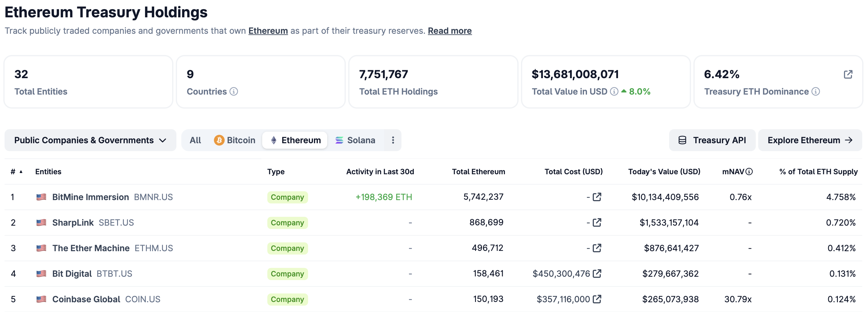The height and width of the screenshot is (312, 868).
Task: Switch to the Bitcoin tab
Action: [234, 140]
